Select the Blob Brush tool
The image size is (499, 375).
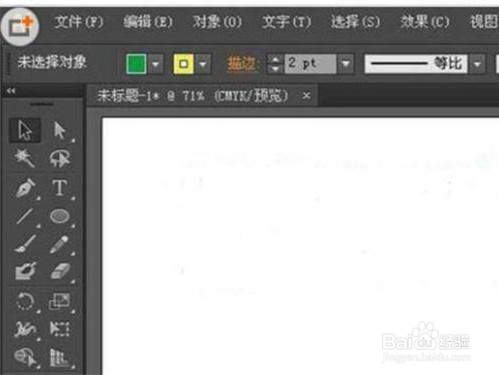(x=25, y=271)
